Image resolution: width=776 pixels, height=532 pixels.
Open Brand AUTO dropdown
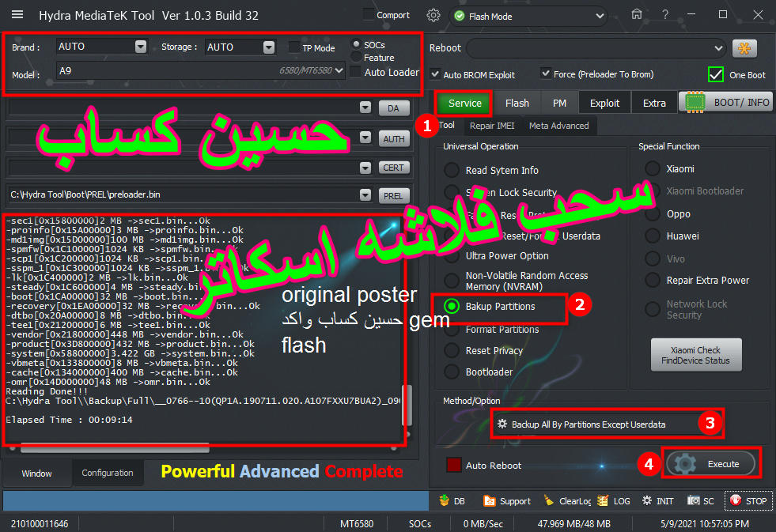pyautogui.click(x=141, y=47)
